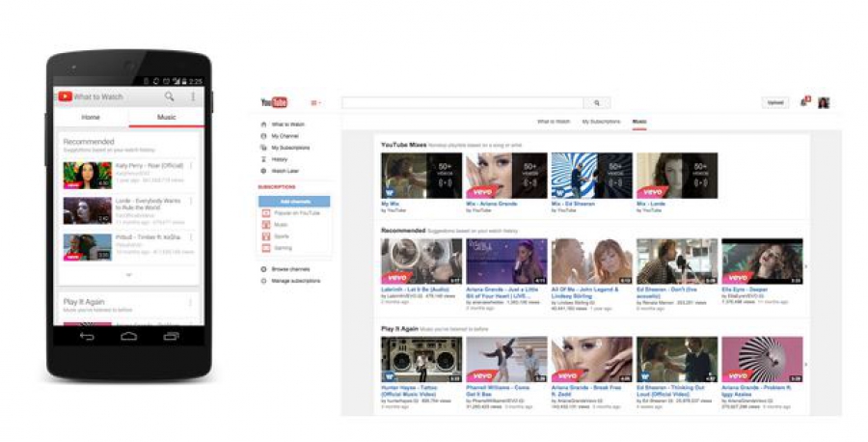Select the desktop Music tab
Viewport: 868px width, 442px height.
[639, 122]
